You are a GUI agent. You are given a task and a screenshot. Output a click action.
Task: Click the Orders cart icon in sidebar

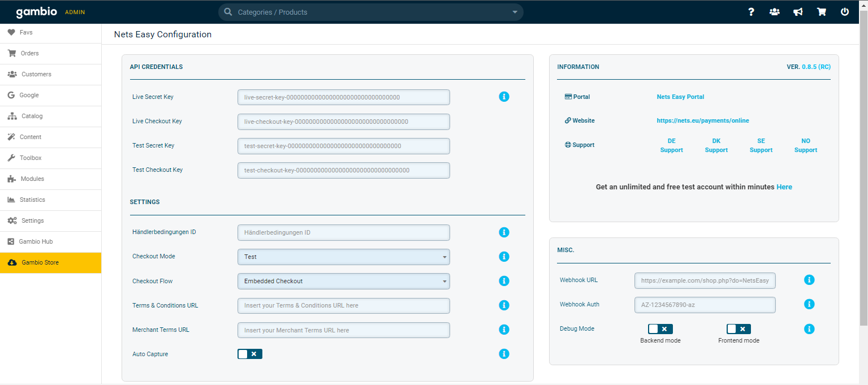point(11,53)
